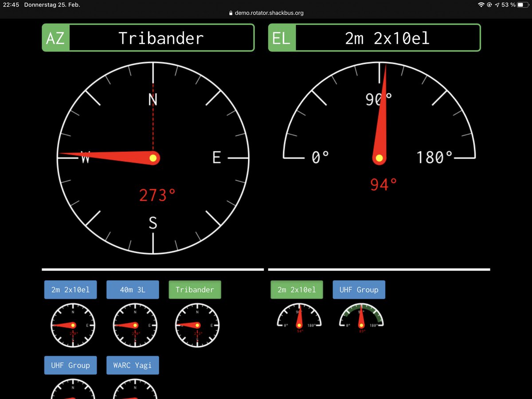Screen dimensions: 532x399
Task: Click the 273° azimuth heading readout
Action: coord(157,195)
